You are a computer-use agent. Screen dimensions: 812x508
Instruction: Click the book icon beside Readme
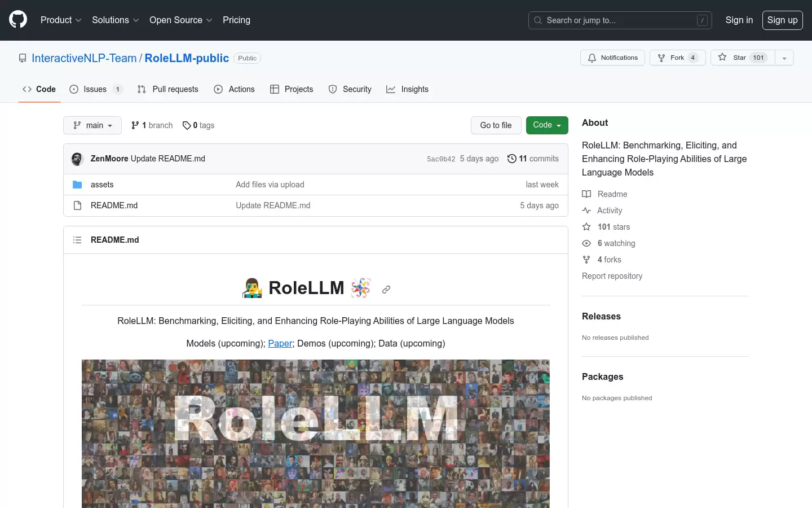coord(586,194)
